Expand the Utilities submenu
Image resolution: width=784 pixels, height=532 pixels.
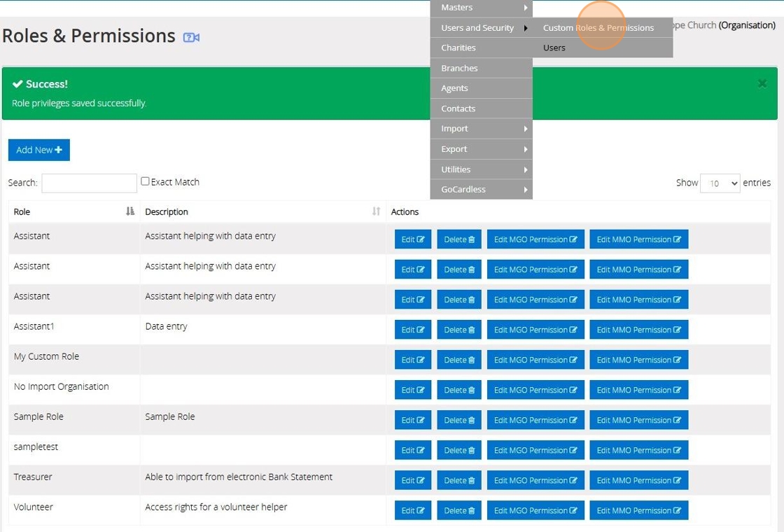[482, 169]
